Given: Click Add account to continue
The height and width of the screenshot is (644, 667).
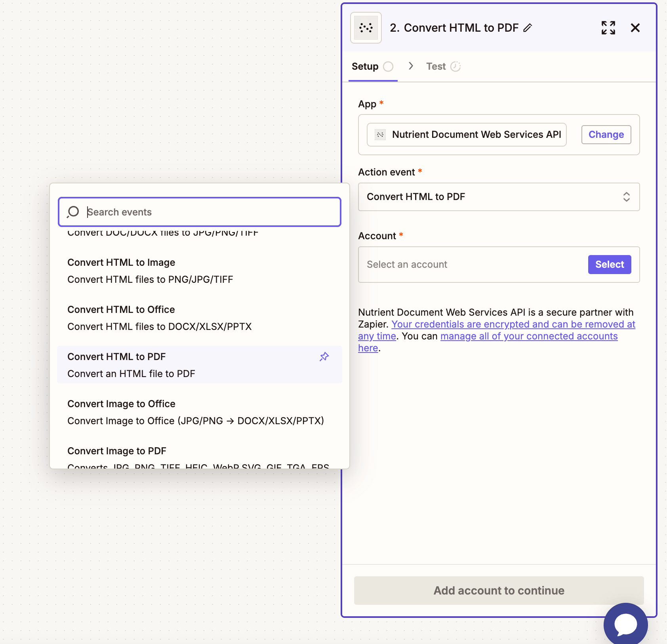Looking at the screenshot, I should click(498, 590).
